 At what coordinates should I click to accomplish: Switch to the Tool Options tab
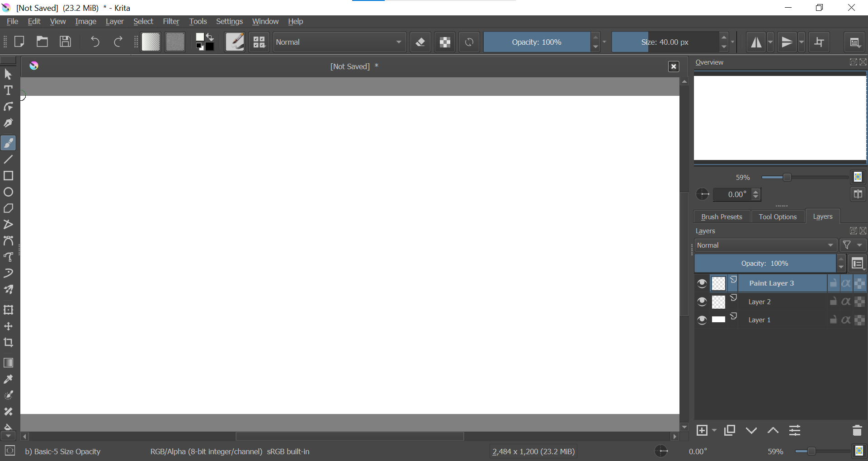778,216
